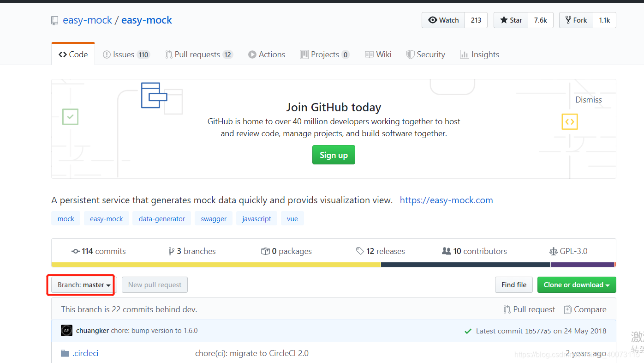This screenshot has height=363, width=644.
Task: Click the Compare link
Action: pyautogui.click(x=585, y=309)
